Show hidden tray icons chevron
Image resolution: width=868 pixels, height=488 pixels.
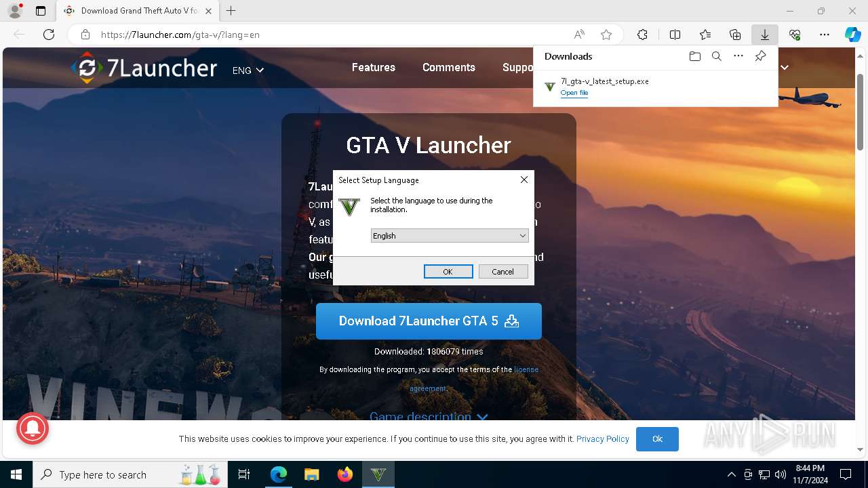(x=731, y=474)
